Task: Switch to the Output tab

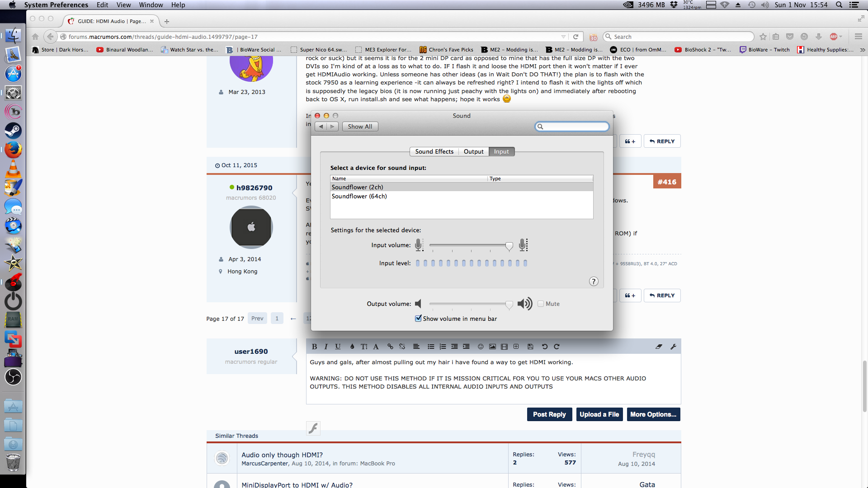Action: point(473,151)
